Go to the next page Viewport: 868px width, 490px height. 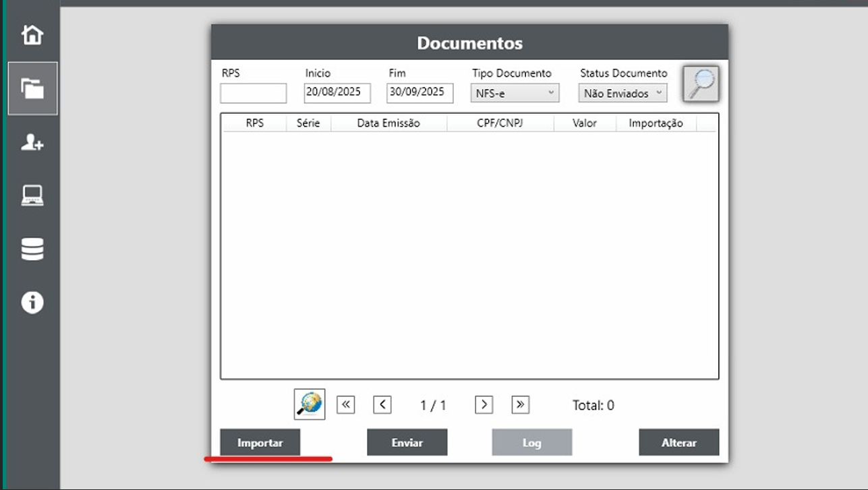484,404
